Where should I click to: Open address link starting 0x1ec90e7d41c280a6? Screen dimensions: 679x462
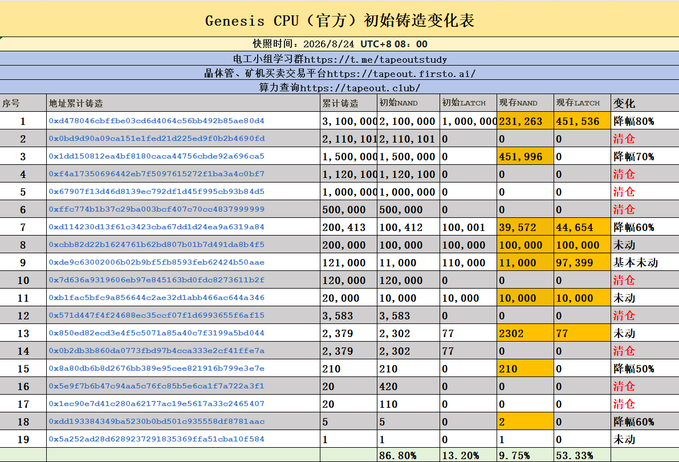pyautogui.click(x=156, y=404)
